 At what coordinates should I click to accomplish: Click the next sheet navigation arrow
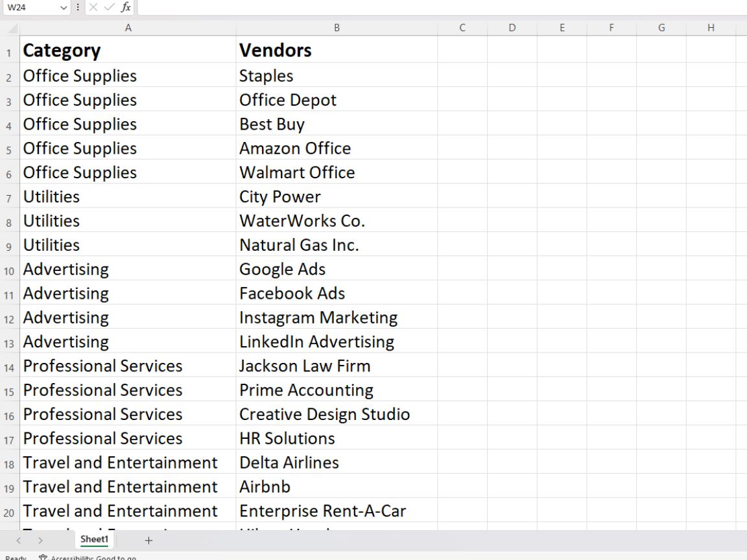(40, 541)
